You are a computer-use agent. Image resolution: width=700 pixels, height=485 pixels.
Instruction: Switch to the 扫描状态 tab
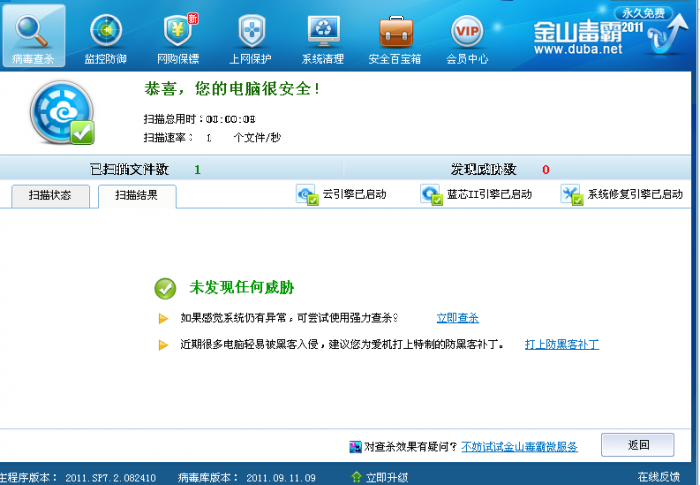50,196
